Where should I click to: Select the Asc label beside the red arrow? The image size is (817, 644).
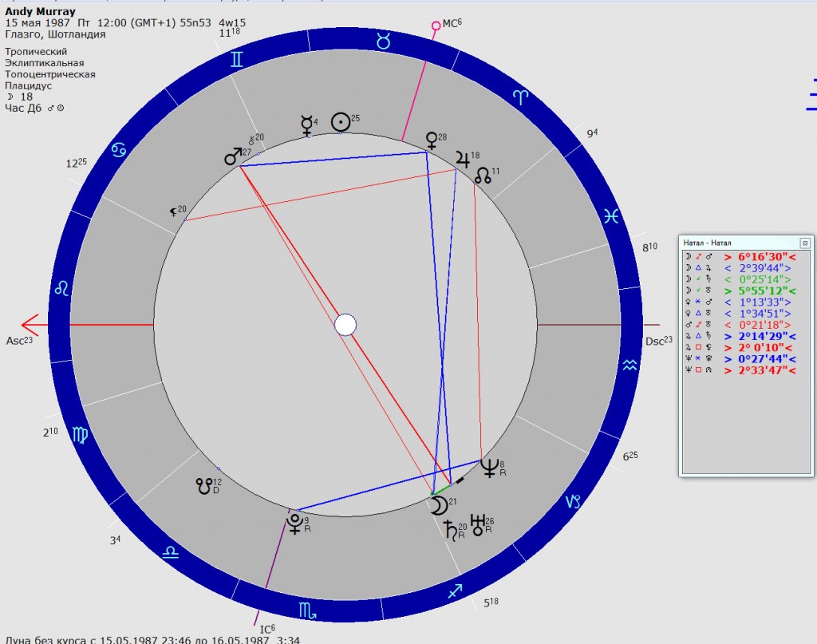coord(19,341)
